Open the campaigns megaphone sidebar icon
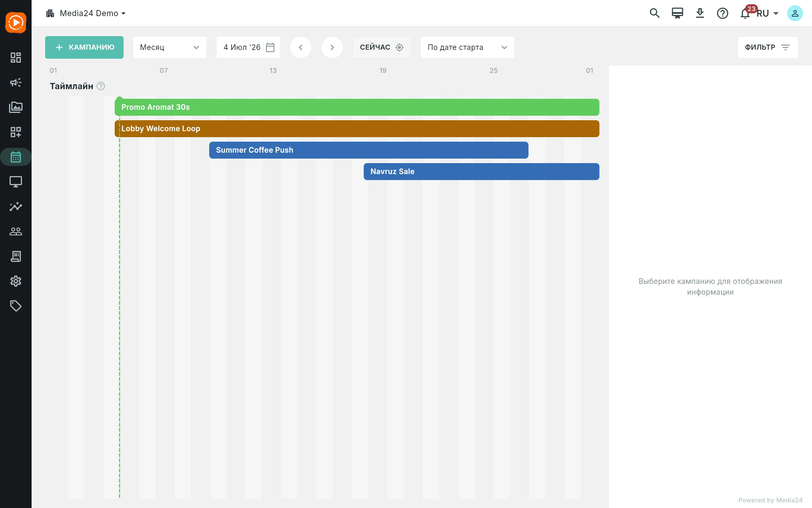Viewport: 812px width, 508px height. pos(16,82)
